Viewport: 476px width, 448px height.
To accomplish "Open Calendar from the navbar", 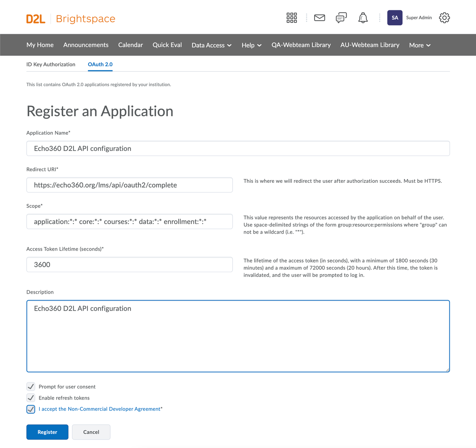I will pos(131,45).
